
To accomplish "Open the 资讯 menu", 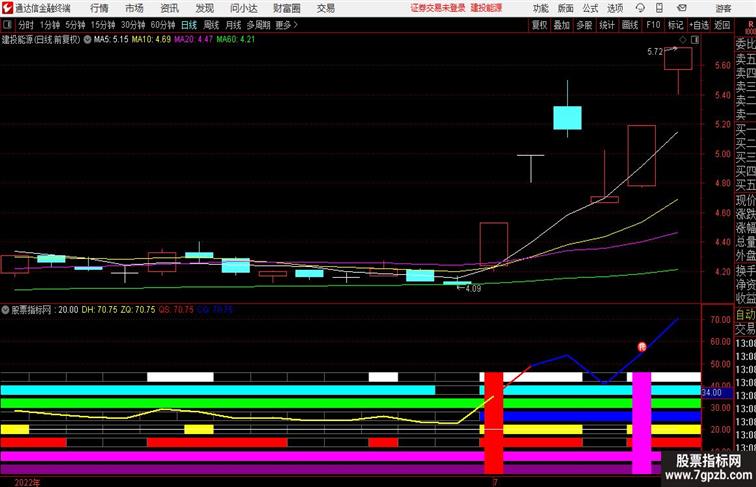I will [169, 8].
